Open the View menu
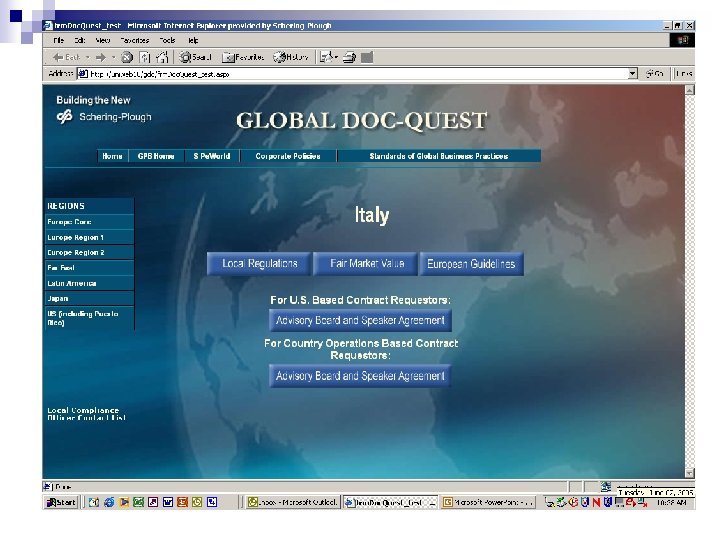 102,40
